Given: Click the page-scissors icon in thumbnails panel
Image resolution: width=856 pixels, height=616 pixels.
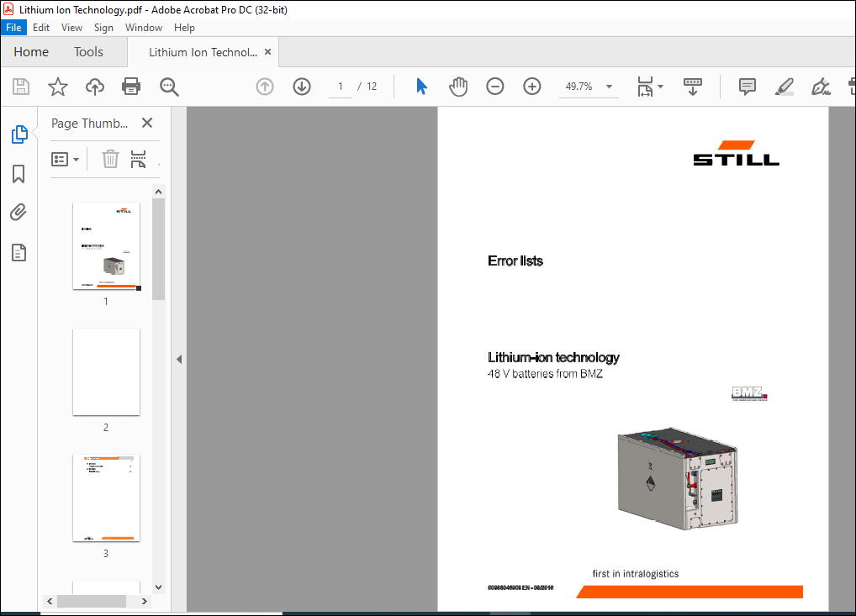Looking at the screenshot, I should click(138, 160).
